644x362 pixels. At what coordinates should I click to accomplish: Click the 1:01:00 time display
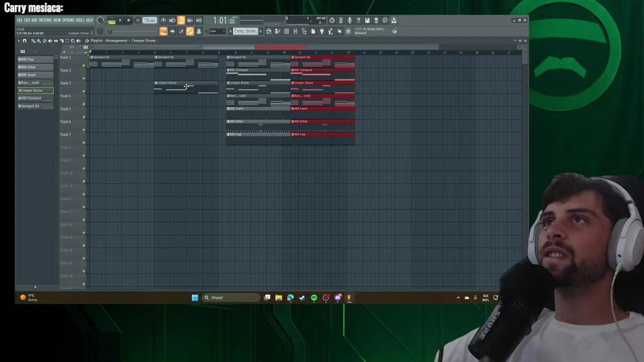pos(224,21)
